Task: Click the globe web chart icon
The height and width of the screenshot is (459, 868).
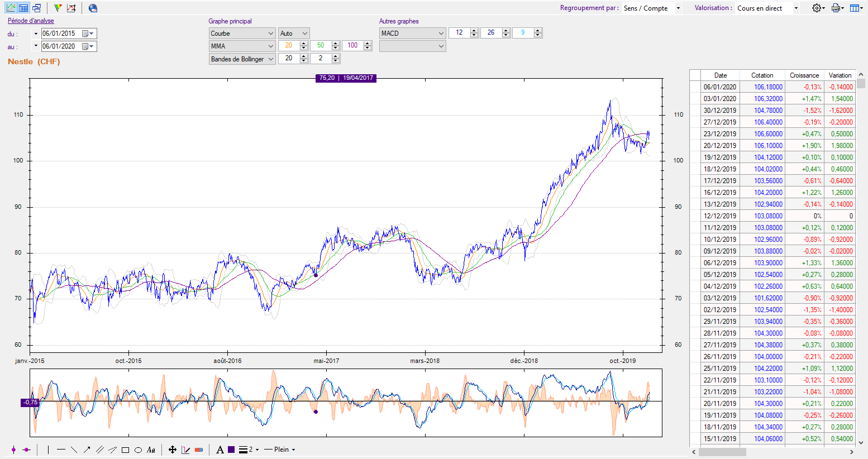Action: [93, 8]
